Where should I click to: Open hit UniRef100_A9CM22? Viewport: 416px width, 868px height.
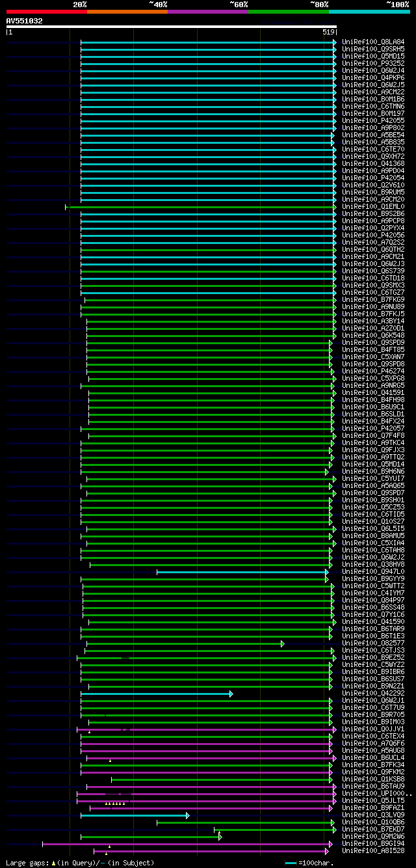coord(373,92)
